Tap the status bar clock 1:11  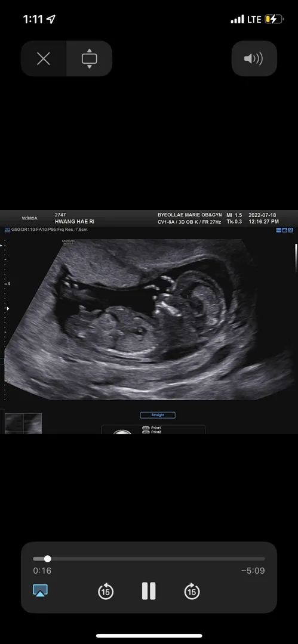click(x=33, y=19)
